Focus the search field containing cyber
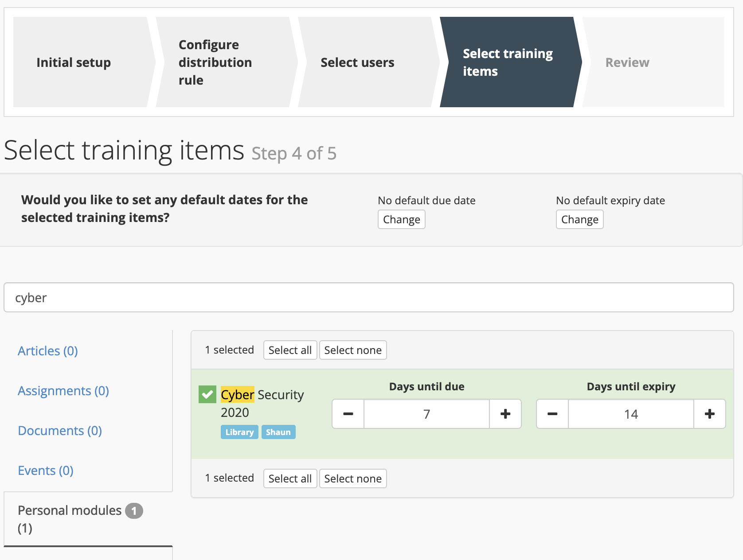Image resolution: width=743 pixels, height=560 pixels. 369,297
